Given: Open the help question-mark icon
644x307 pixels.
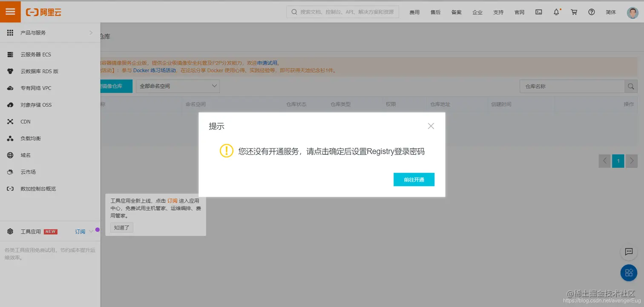Looking at the screenshot, I should point(591,12).
